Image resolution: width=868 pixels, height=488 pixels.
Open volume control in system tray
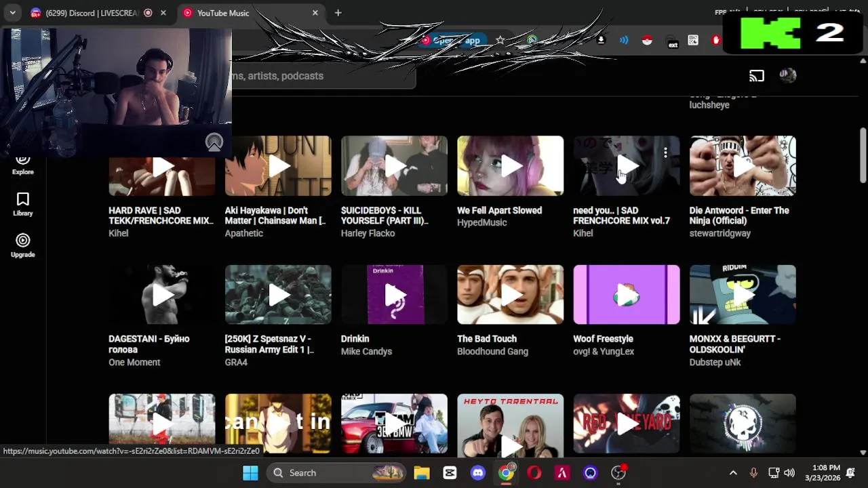click(x=789, y=473)
